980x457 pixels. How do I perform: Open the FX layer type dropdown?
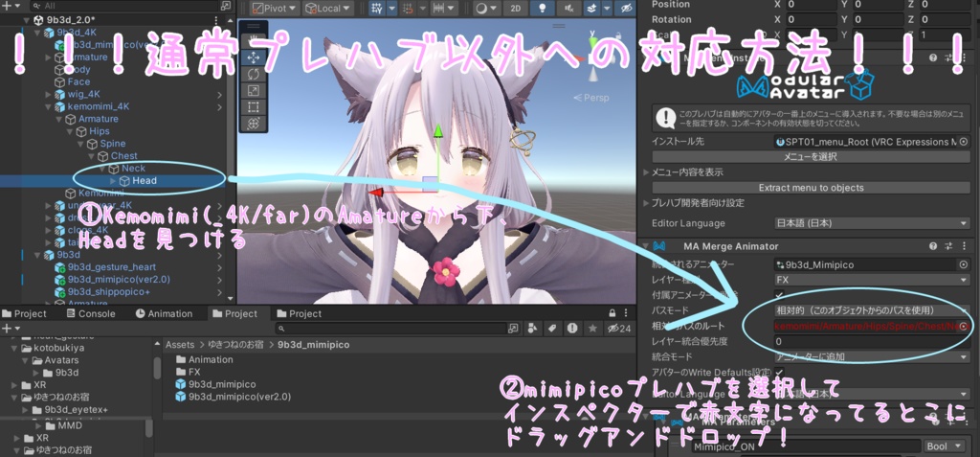[x=871, y=279]
